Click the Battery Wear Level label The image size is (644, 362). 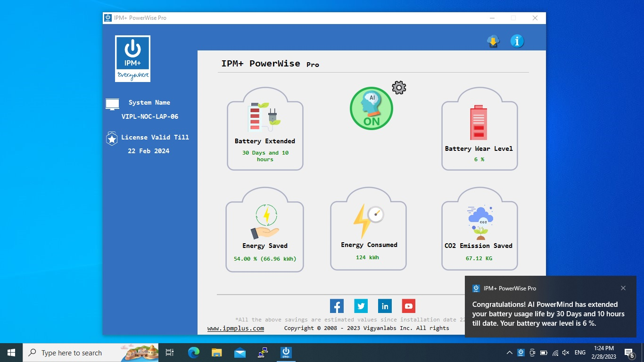point(479,148)
